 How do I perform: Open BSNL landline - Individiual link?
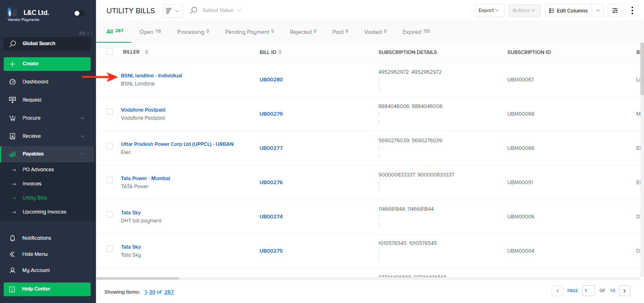pyautogui.click(x=152, y=76)
